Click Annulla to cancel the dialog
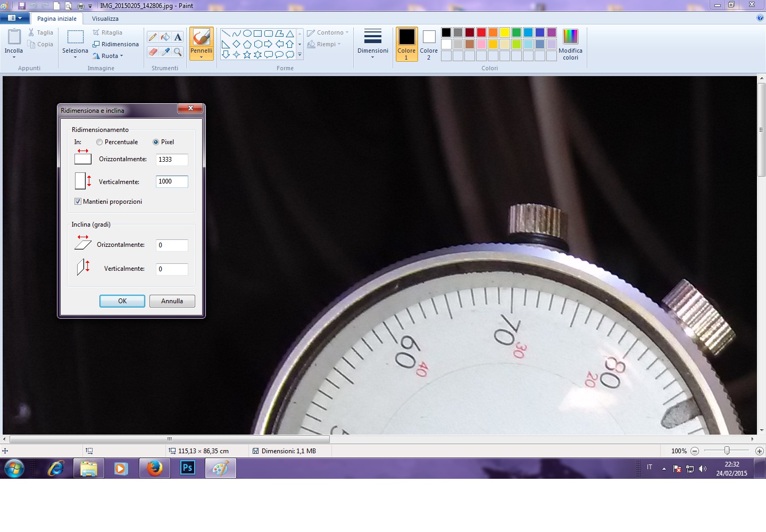766x532 pixels. pyautogui.click(x=172, y=301)
